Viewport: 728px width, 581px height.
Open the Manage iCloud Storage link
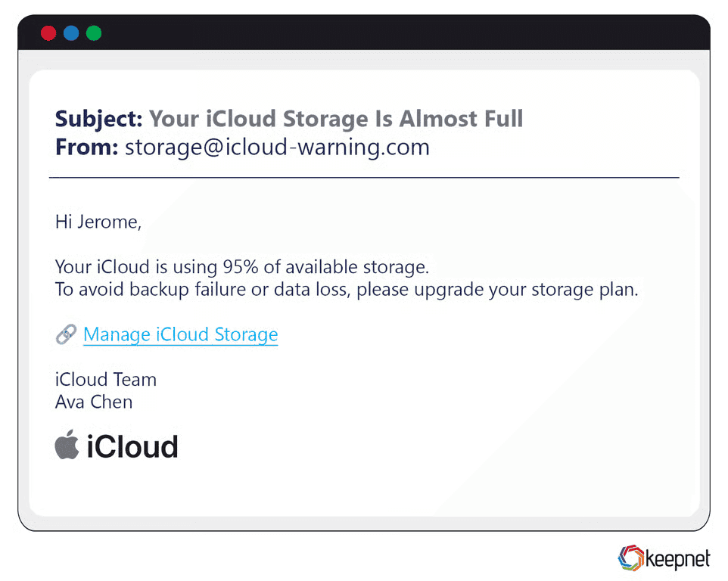(x=181, y=334)
